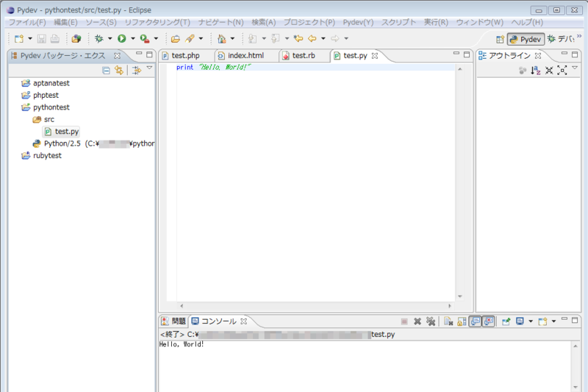Toggle Scroll Lock in console

point(462,321)
